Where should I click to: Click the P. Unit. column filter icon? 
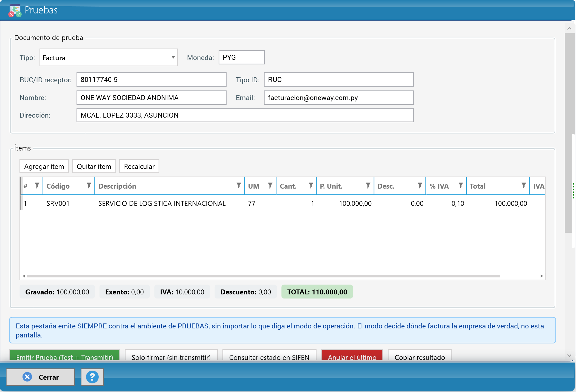[x=368, y=186]
